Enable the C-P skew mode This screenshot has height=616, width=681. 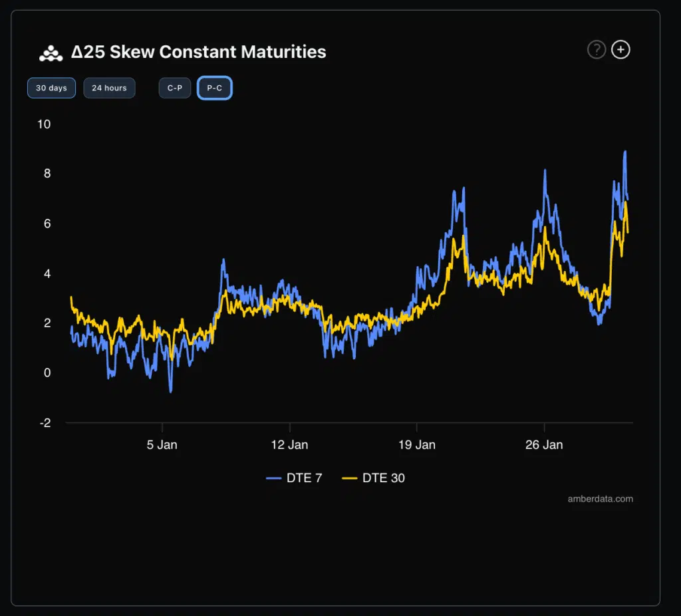tap(174, 88)
